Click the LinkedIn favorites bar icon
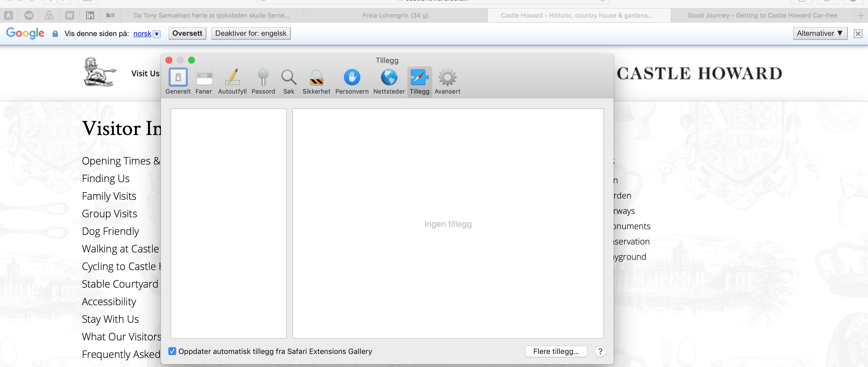The image size is (868, 367). click(x=90, y=16)
